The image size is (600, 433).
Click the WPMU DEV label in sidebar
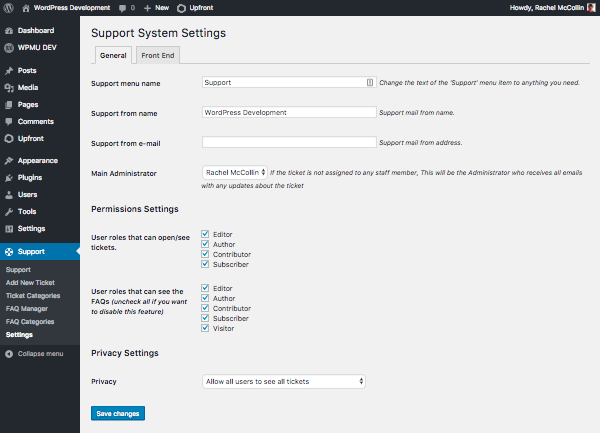click(x=37, y=47)
